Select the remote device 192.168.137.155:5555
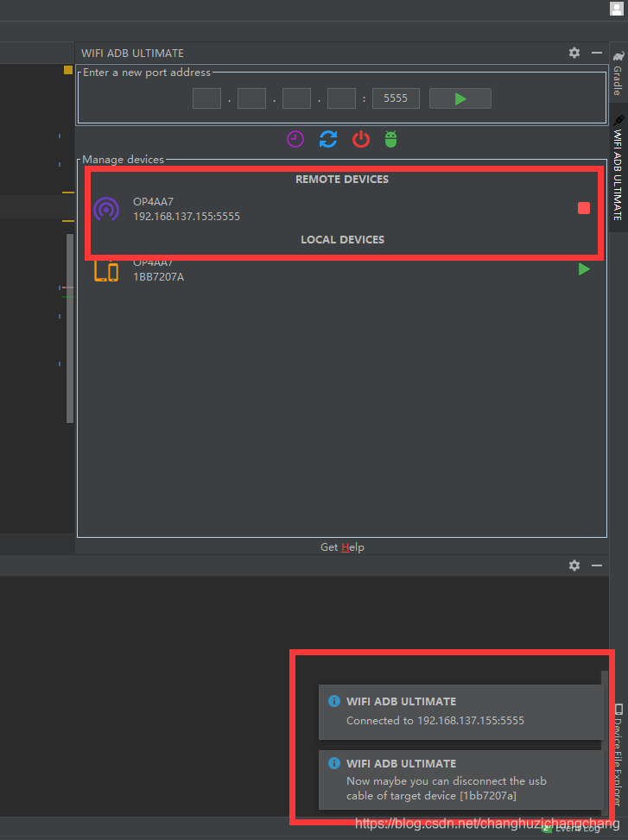The width and height of the screenshot is (628, 840). [342, 209]
